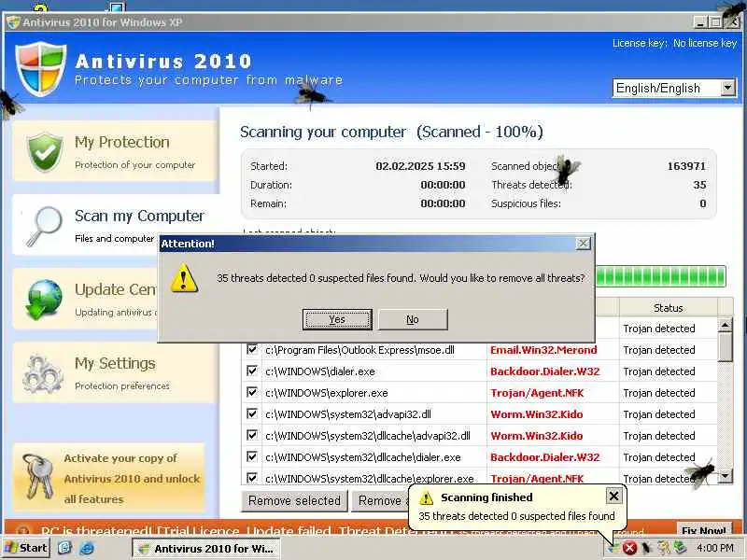Uncheck c:\WINDOWS\dialer.exe checkbox
This screenshot has height=560, width=747.
tap(252, 371)
